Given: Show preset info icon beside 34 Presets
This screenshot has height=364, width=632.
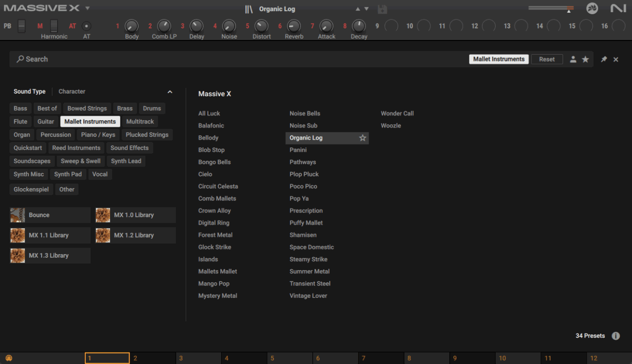Looking at the screenshot, I should [616, 336].
